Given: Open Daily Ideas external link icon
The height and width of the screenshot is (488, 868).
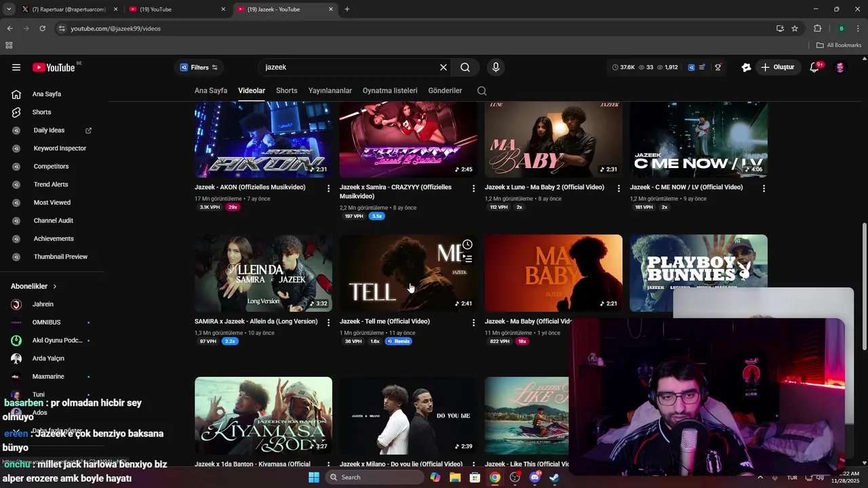Looking at the screenshot, I should 88,130.
